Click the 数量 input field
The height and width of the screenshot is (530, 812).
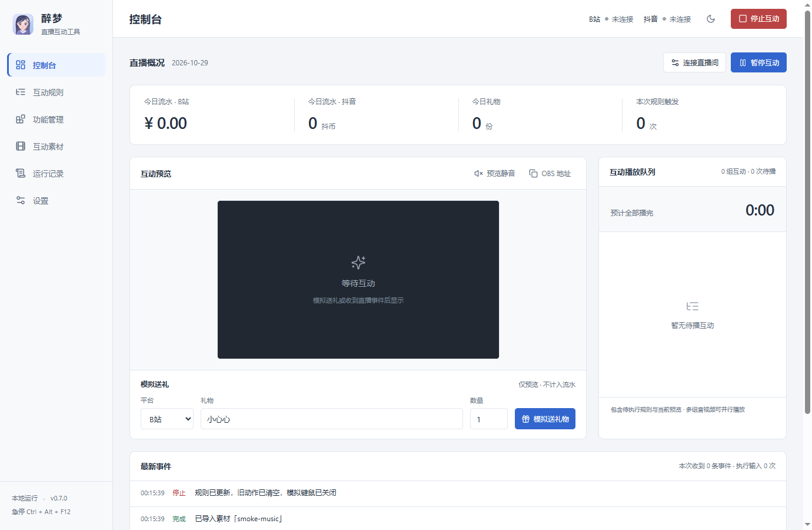pos(489,419)
